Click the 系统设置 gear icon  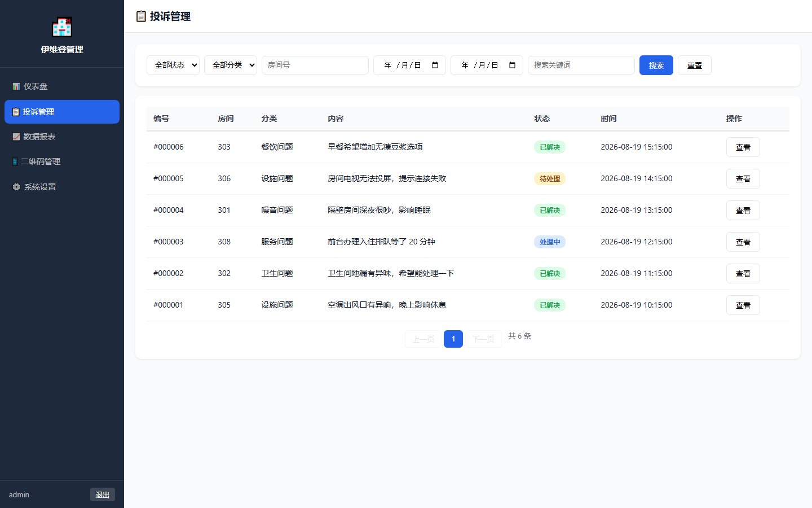click(x=16, y=187)
